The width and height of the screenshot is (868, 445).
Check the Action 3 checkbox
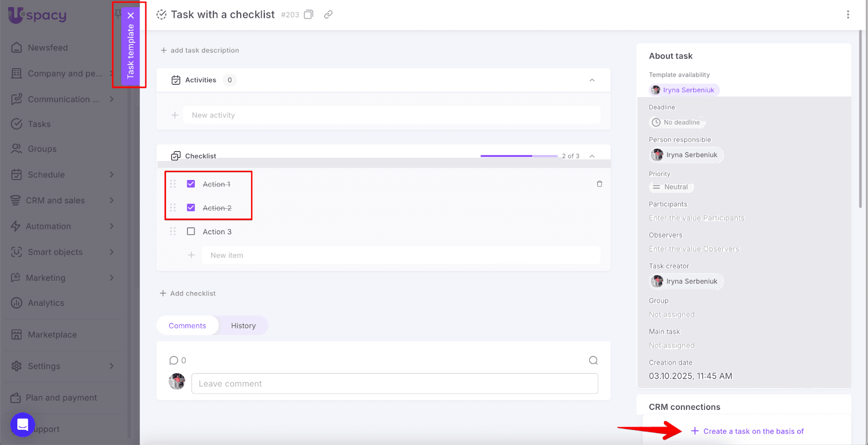click(x=191, y=231)
